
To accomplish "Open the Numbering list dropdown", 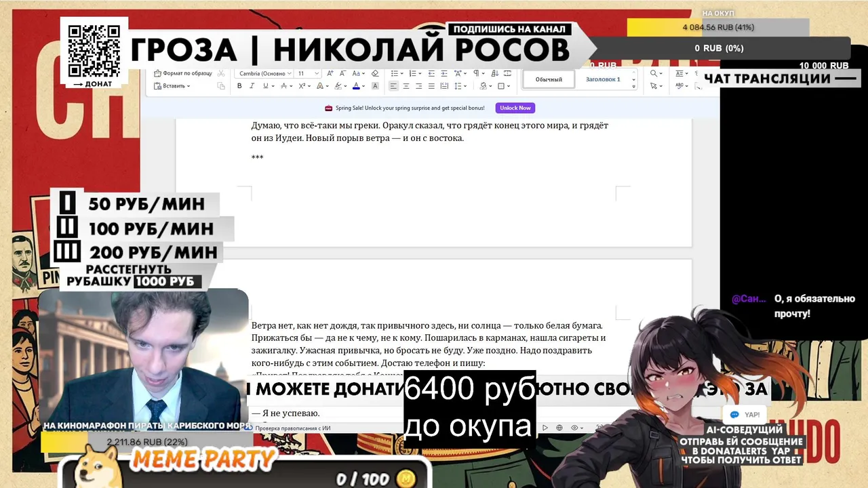I will (420, 73).
